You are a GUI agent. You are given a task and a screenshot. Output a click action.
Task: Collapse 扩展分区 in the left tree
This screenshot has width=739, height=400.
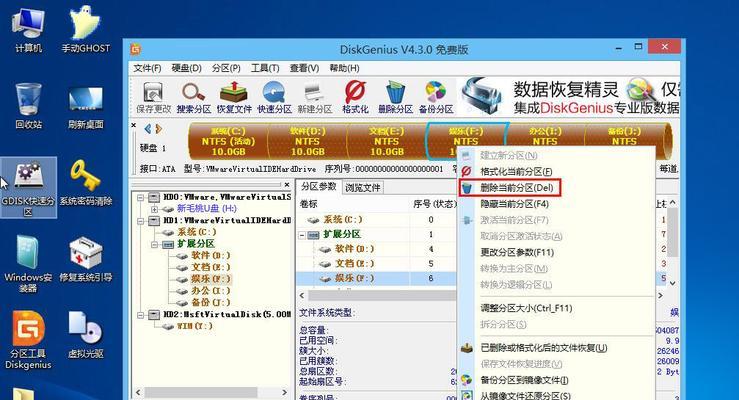point(155,244)
